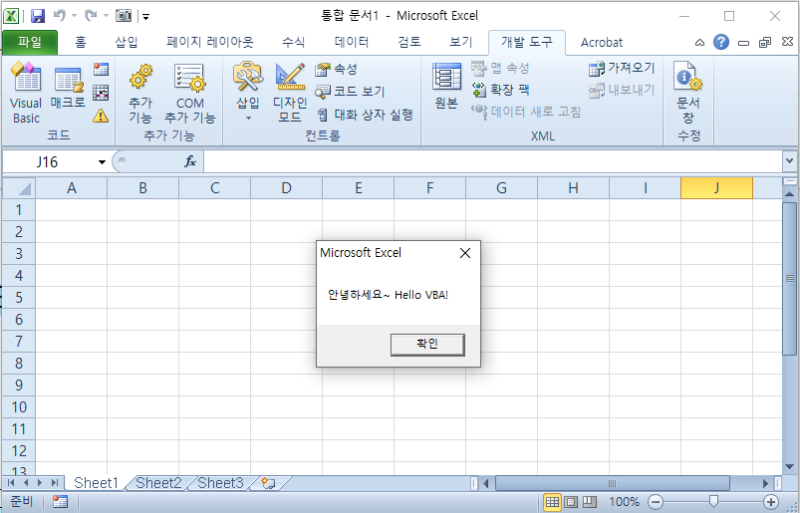Open Excel Help question mark
Image resolution: width=800 pixels, height=513 pixels.
pos(721,42)
